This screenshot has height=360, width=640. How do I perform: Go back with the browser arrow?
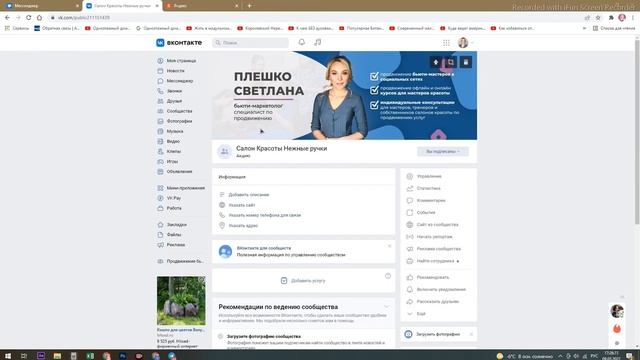point(7,18)
